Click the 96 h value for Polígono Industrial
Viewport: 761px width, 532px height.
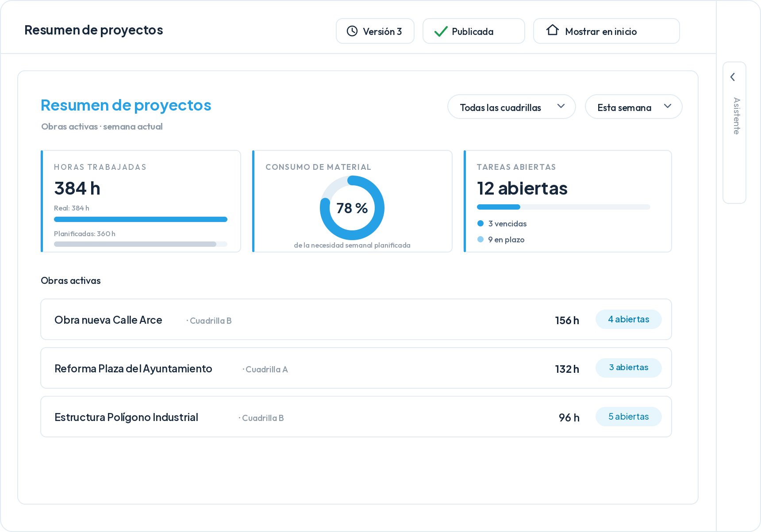(x=569, y=417)
